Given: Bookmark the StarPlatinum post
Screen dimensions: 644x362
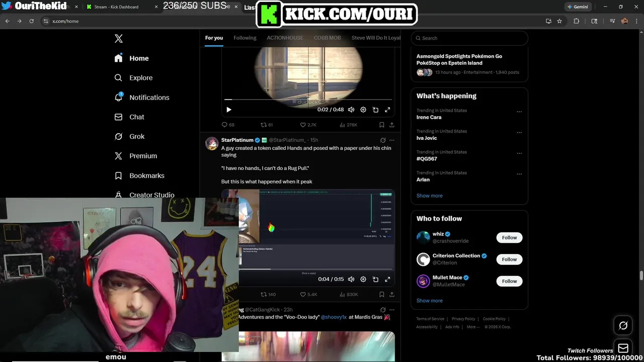Looking at the screenshot, I should click(x=382, y=295).
